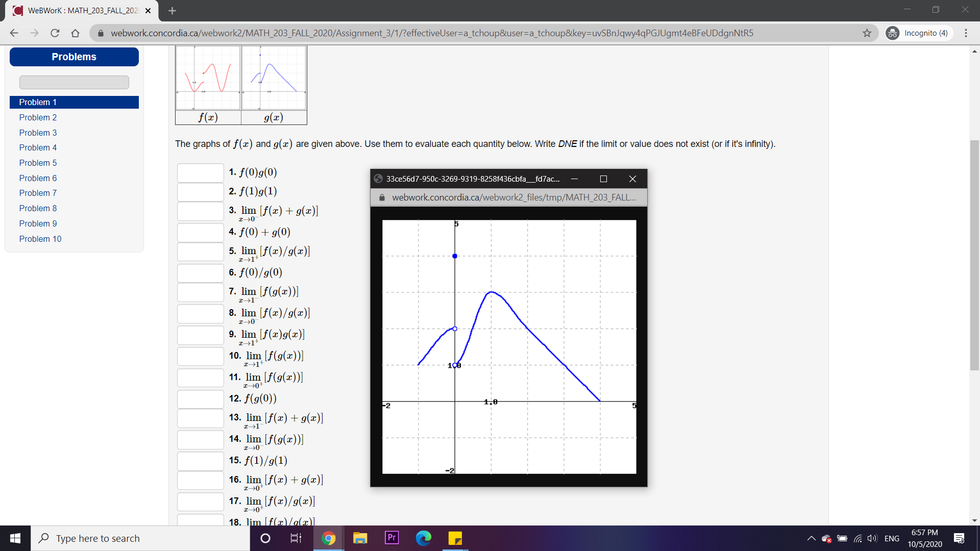The height and width of the screenshot is (551, 980).
Task: Open Problem 3 from the sidebar
Action: 38,132
